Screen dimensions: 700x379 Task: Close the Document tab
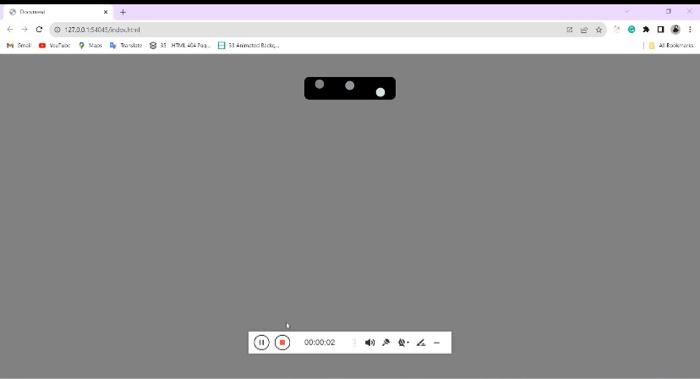(x=106, y=12)
